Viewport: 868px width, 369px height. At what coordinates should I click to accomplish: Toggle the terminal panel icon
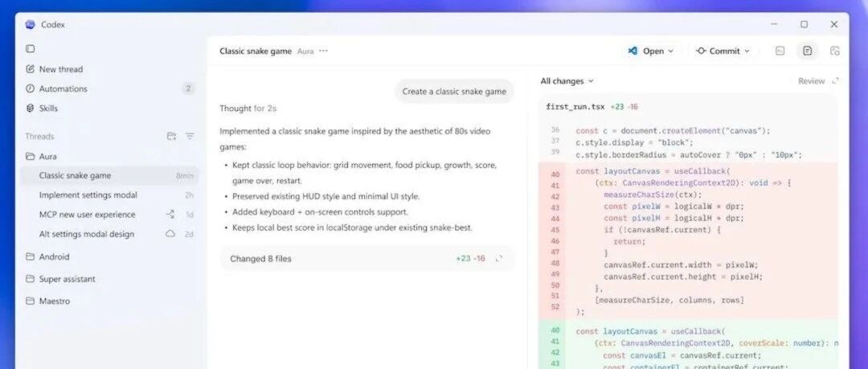pos(780,51)
